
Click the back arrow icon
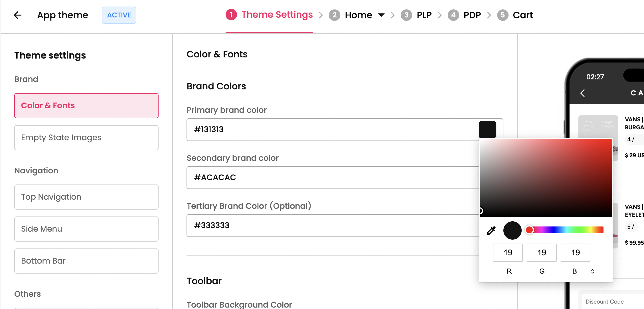[x=18, y=15]
